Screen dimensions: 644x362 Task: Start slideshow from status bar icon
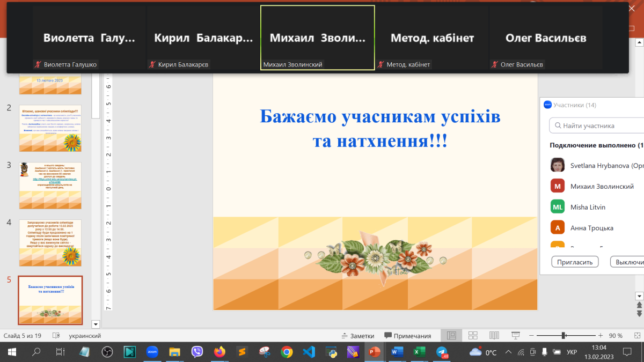click(x=516, y=336)
